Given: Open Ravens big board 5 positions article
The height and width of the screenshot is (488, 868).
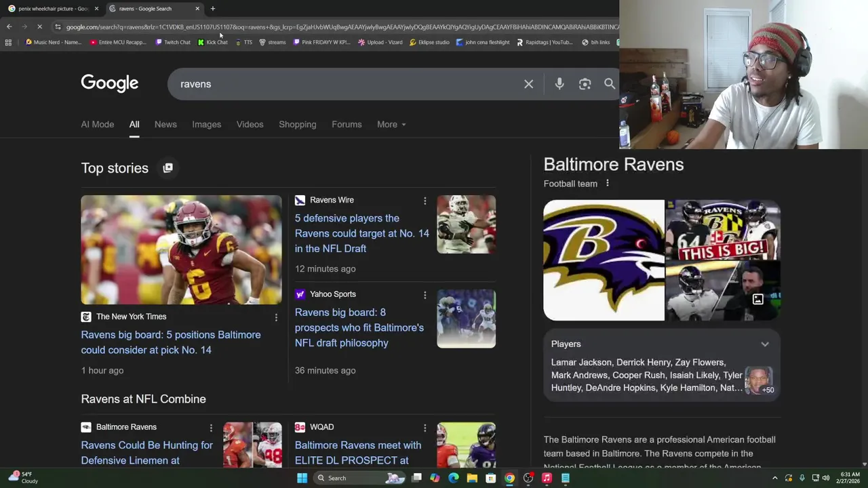Looking at the screenshot, I should click(x=170, y=342).
